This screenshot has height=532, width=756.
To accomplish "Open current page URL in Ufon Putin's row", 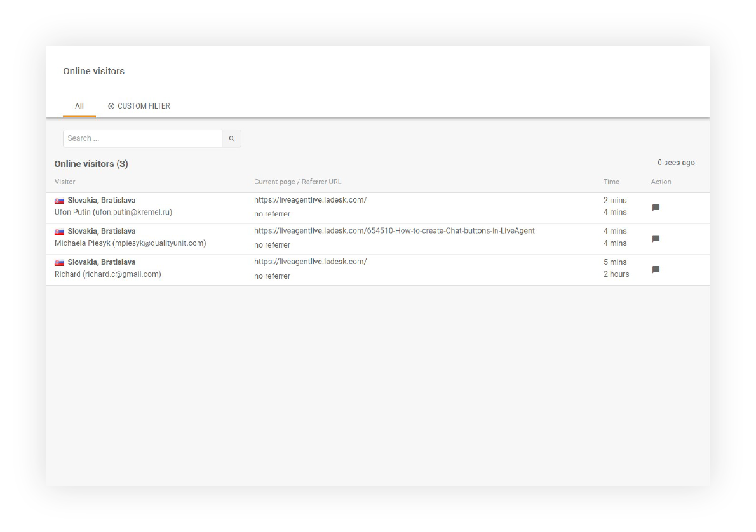I will pyautogui.click(x=310, y=200).
